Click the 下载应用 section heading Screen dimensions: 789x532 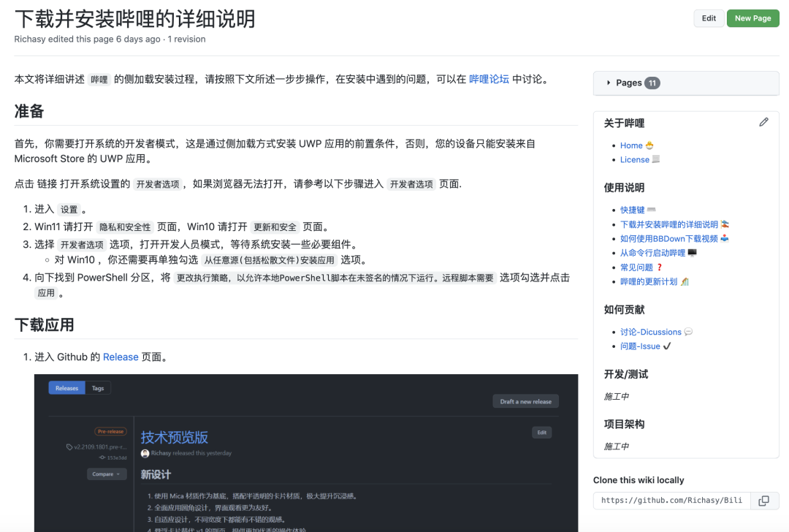click(45, 325)
